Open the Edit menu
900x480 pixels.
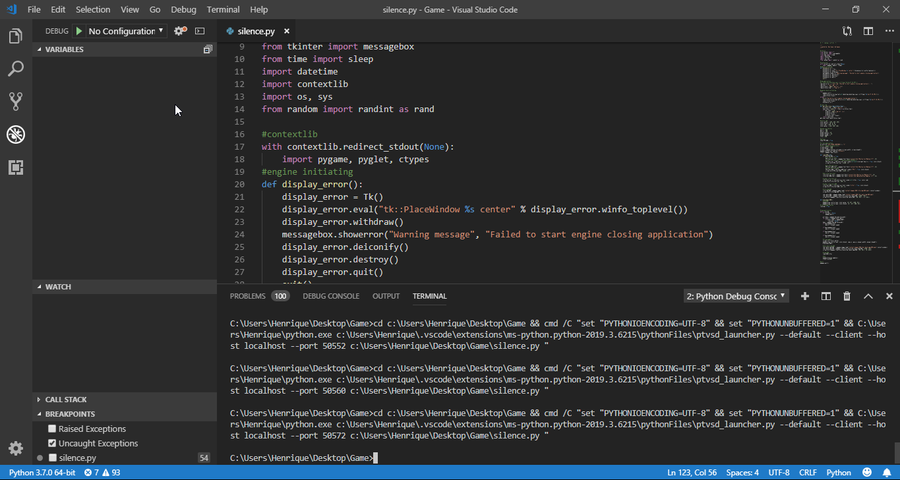click(x=57, y=10)
